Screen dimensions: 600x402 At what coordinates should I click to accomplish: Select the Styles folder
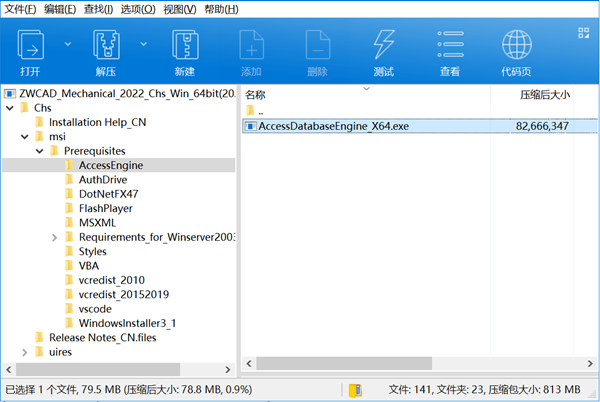(86, 252)
